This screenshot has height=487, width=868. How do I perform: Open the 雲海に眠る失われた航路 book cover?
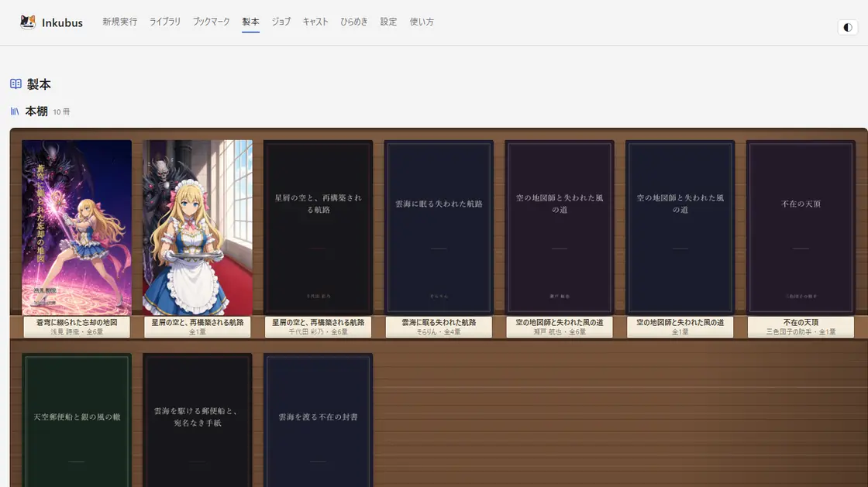tap(439, 227)
